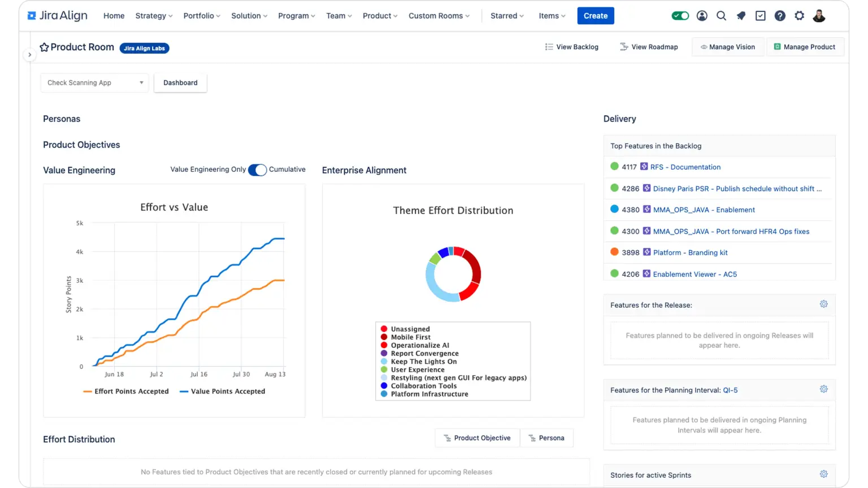868x488 pixels.
Task: Toggle Value Engineering Only to Cumulative
Action: (257, 169)
